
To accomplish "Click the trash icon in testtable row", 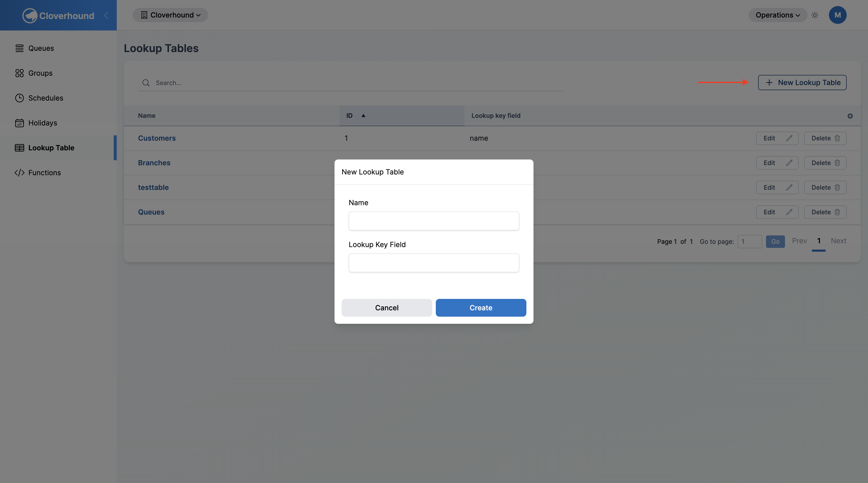I will pyautogui.click(x=837, y=187).
